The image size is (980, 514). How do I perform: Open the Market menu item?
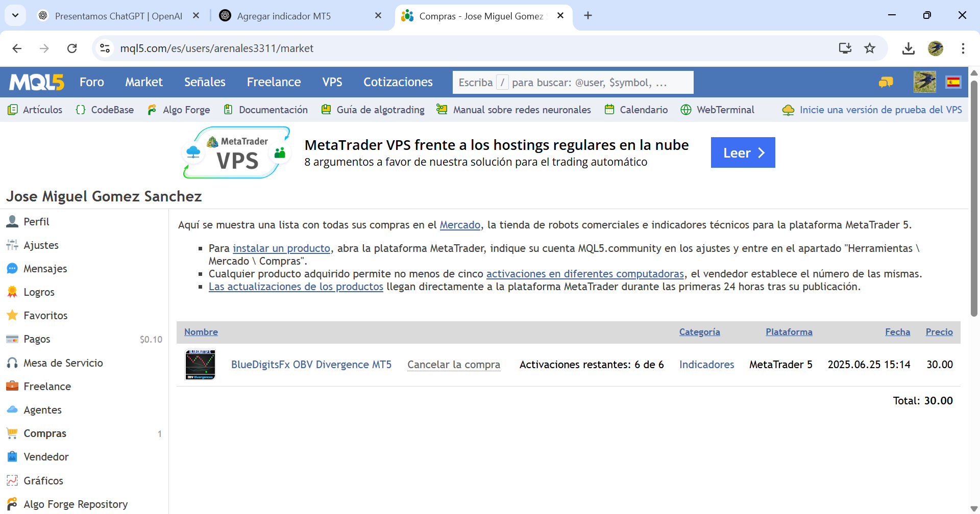click(x=144, y=82)
